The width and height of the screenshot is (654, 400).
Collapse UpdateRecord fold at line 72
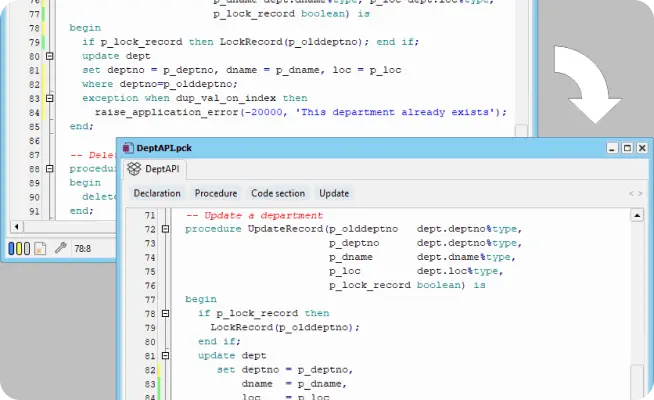click(x=166, y=229)
